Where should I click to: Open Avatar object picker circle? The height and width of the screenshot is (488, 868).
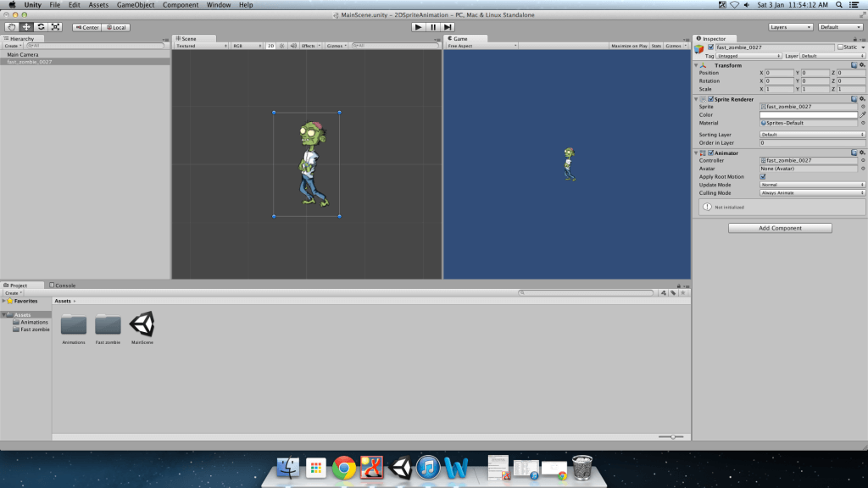click(862, 169)
